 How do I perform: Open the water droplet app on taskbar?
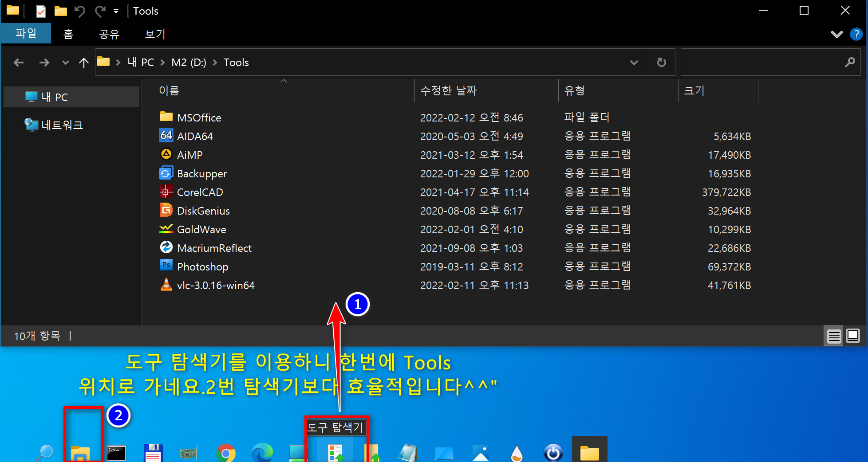coord(517,453)
